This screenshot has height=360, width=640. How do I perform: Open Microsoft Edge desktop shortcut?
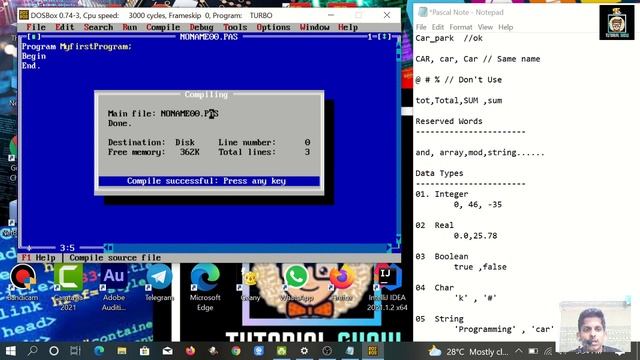(x=205, y=287)
